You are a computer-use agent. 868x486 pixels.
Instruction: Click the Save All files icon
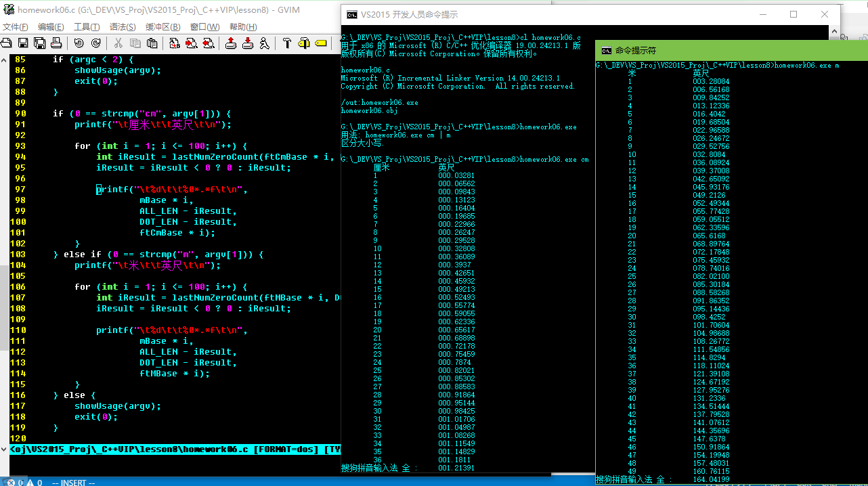coord(40,43)
